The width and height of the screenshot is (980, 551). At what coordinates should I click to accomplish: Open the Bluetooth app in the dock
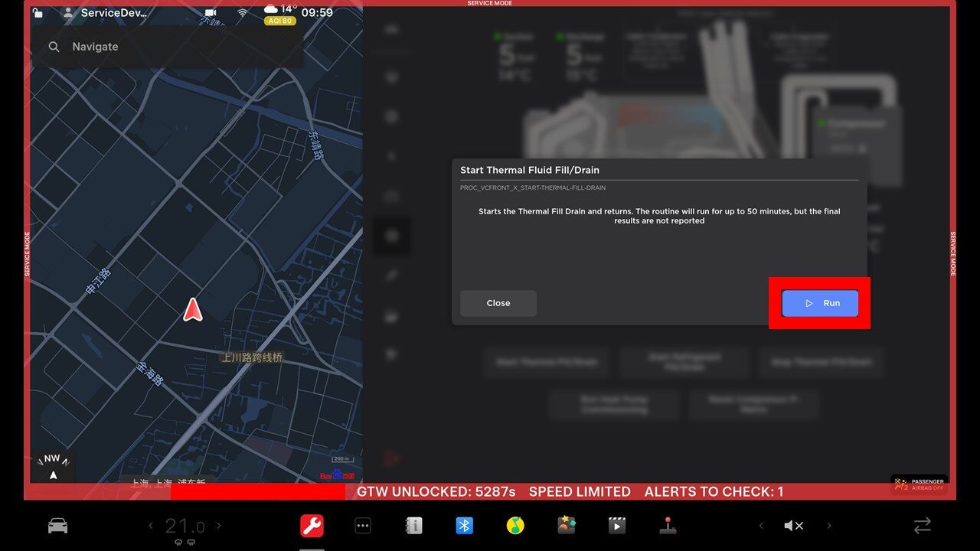464,526
